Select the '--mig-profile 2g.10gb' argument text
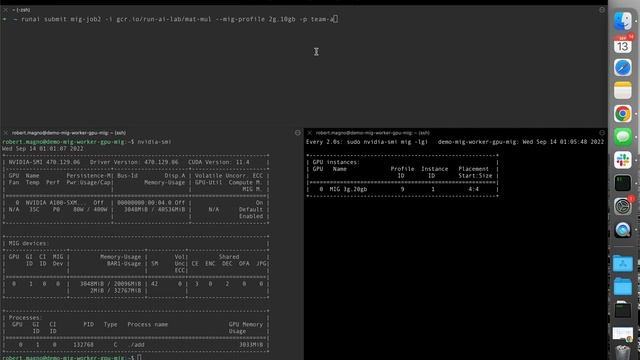640x360 pixels. coord(256,19)
